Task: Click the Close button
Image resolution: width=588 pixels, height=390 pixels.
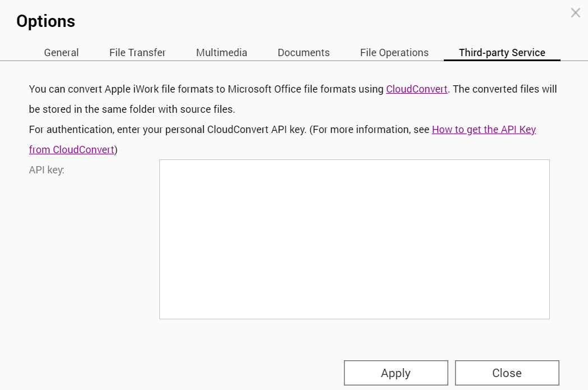Action: 507,373
